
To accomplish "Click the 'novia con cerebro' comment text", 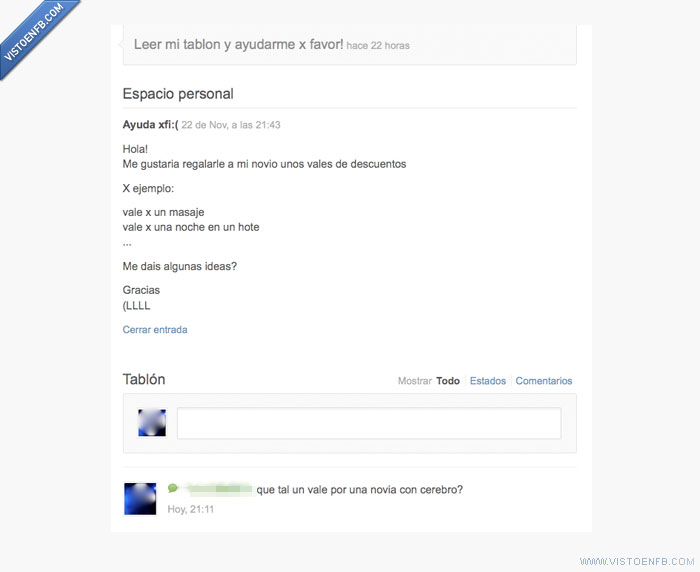I will pos(360,489).
